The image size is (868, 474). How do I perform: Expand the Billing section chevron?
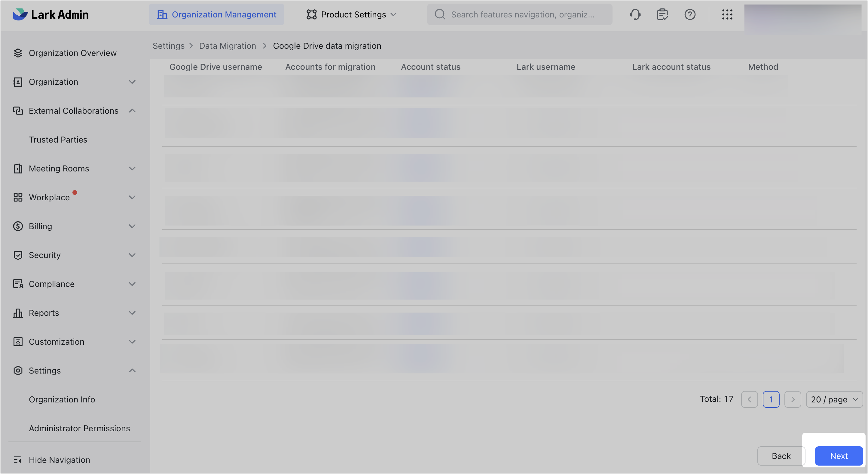click(132, 226)
